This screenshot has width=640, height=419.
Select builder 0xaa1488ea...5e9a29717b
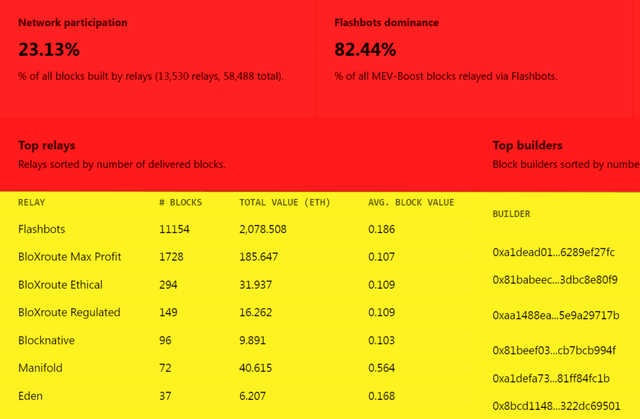(556, 315)
